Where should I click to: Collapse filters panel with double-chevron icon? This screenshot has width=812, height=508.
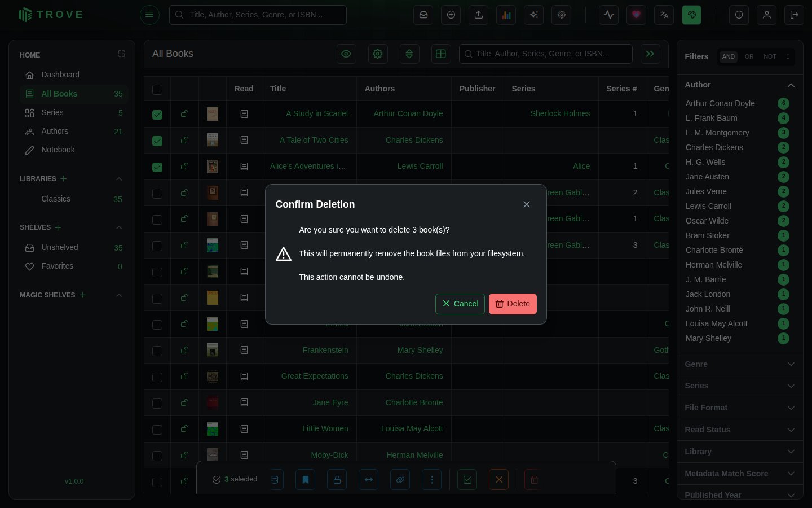650,54
